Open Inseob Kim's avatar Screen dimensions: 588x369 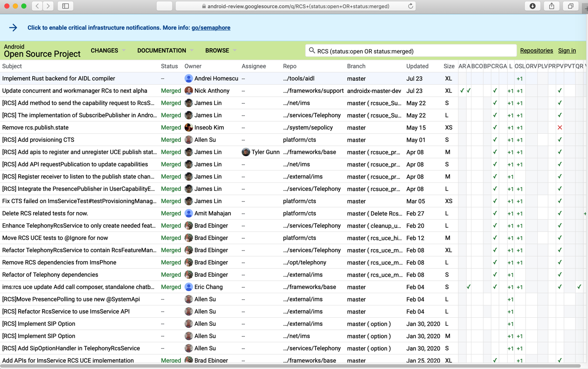tap(189, 127)
